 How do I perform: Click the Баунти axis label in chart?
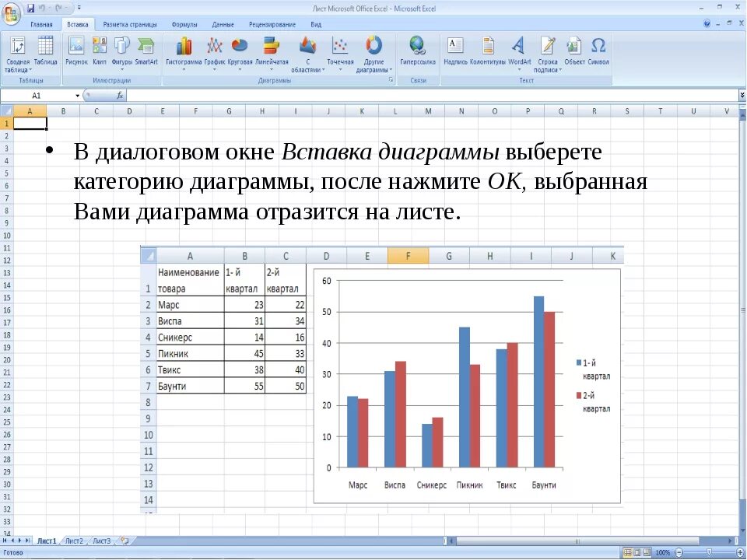tap(544, 485)
